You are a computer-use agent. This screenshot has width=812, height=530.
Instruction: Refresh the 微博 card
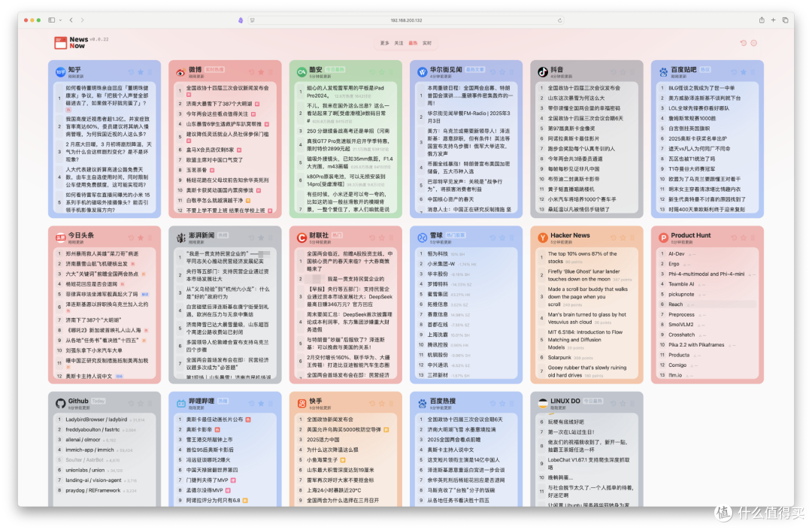[x=252, y=72]
